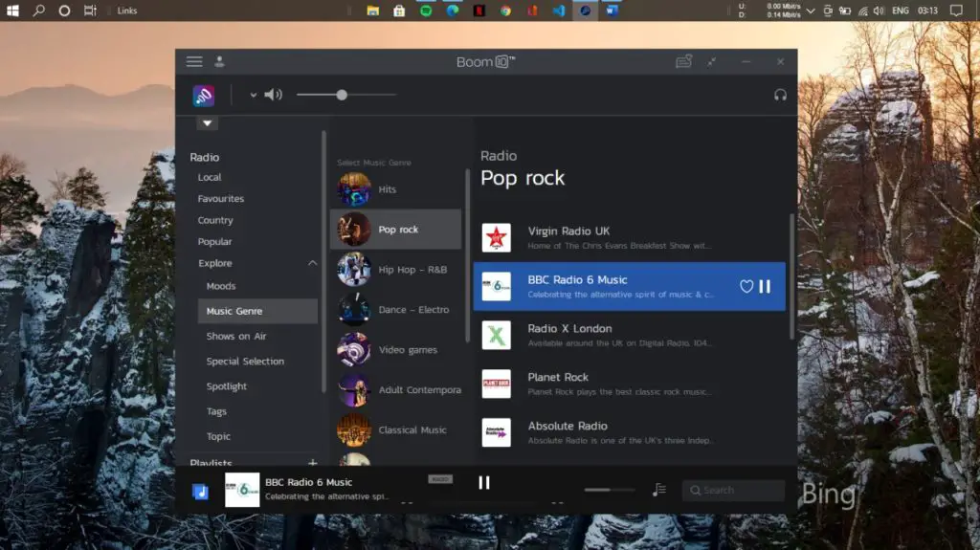This screenshot has height=550, width=980.
Task: Open Windows search in taskbar
Action: pos(38,10)
